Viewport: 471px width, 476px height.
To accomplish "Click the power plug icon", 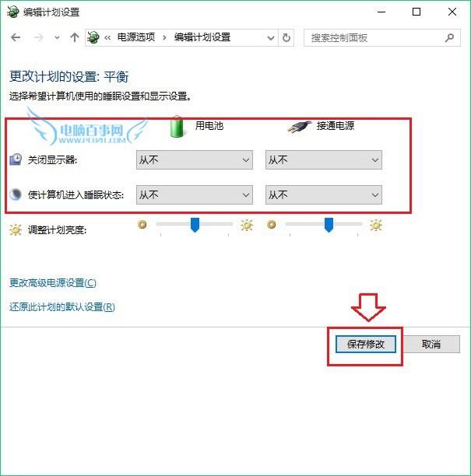I will [299, 127].
